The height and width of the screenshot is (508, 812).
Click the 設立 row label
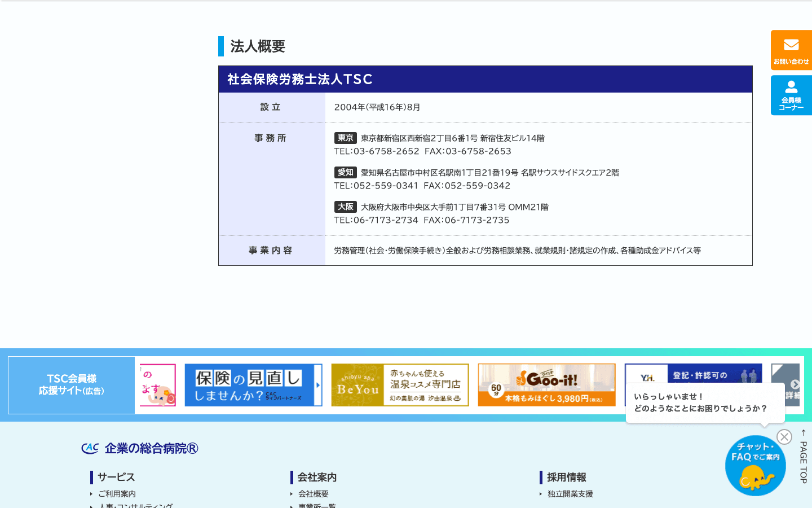271,107
